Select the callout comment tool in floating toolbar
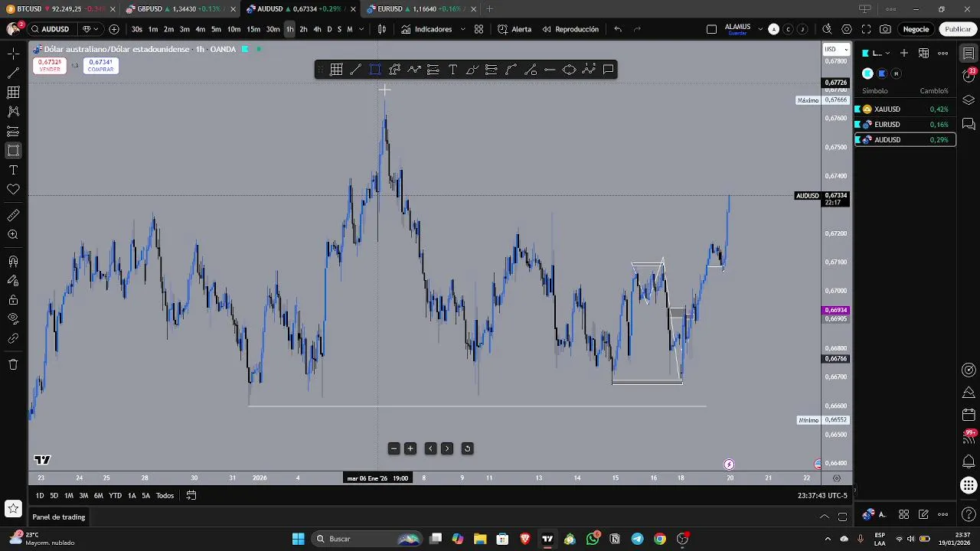Screen dimensions: 980x551 point(608,70)
